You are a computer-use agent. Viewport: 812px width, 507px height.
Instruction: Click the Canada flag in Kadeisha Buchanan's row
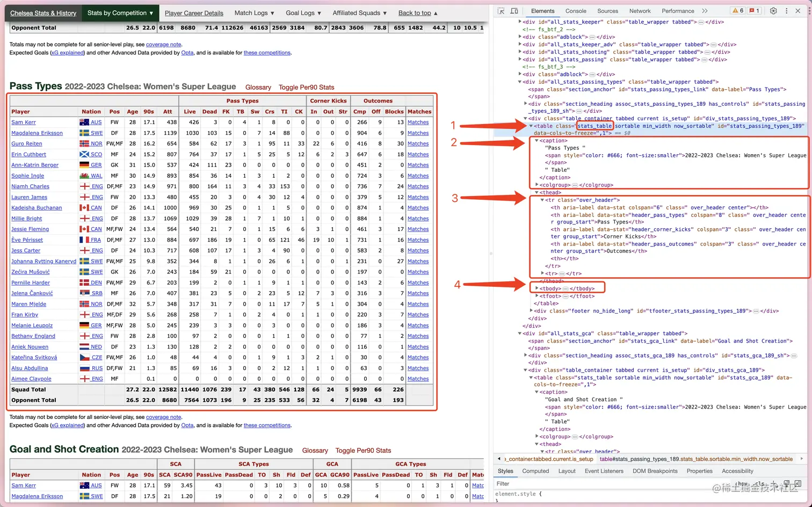pyautogui.click(x=84, y=208)
